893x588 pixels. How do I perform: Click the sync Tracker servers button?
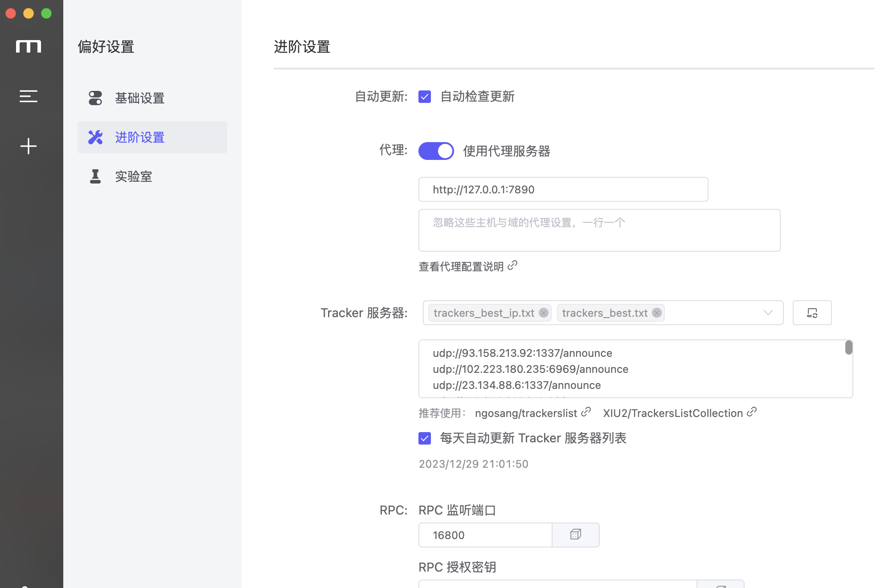pos(811,313)
